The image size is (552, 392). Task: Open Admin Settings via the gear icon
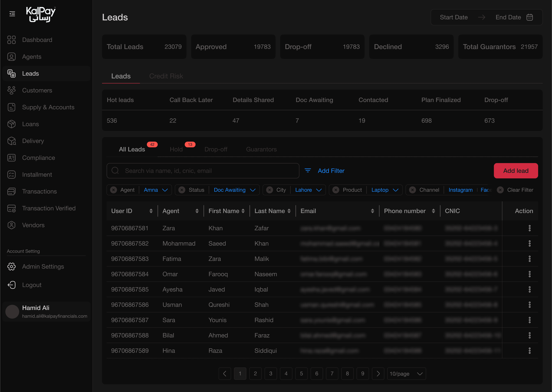[11, 266]
